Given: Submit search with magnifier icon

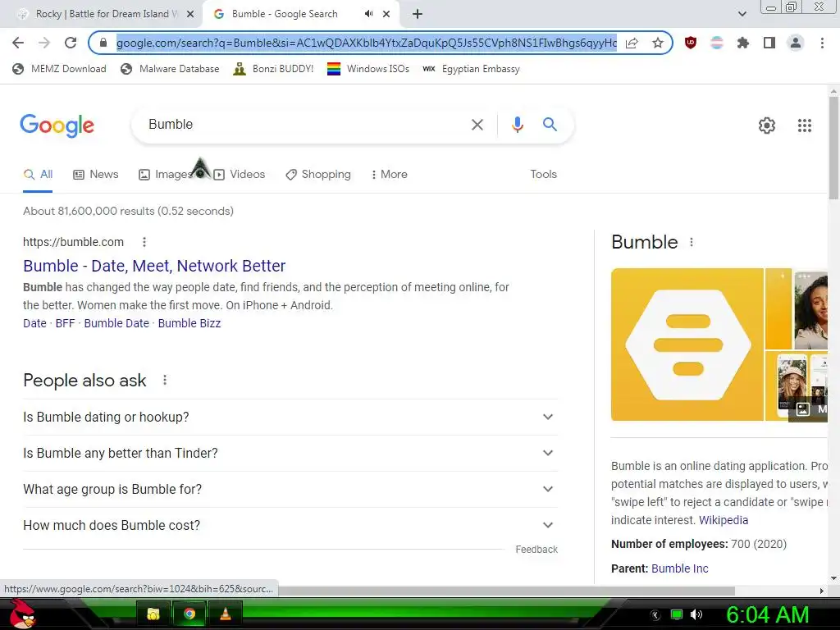Looking at the screenshot, I should click(550, 125).
